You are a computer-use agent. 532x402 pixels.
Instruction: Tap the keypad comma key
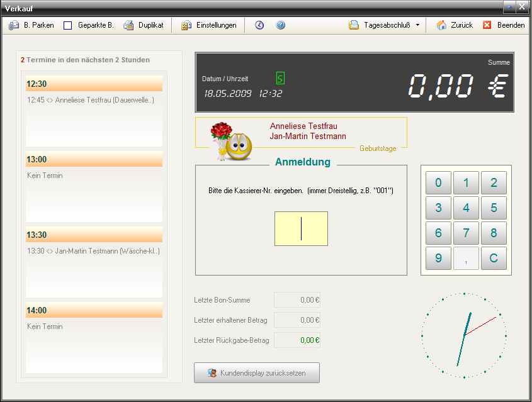(x=466, y=258)
